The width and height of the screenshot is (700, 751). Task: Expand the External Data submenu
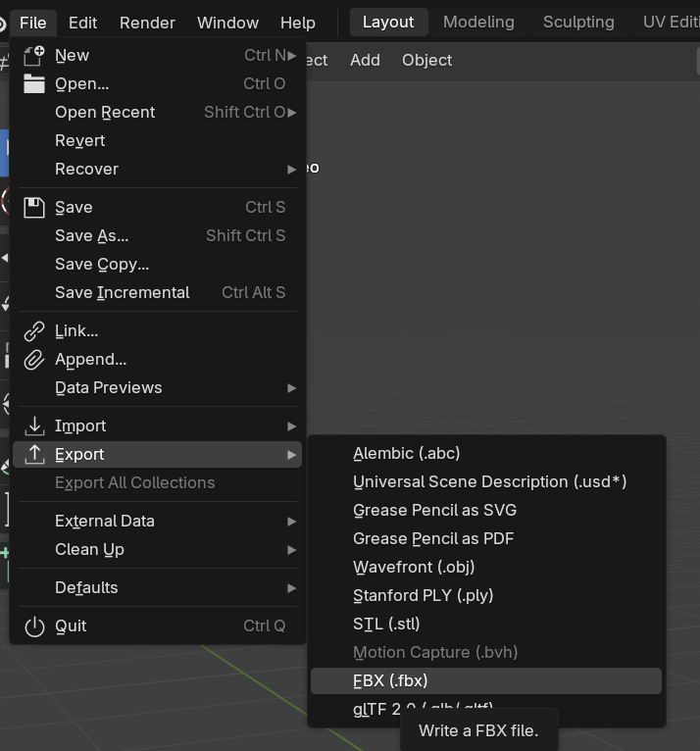[158, 522]
